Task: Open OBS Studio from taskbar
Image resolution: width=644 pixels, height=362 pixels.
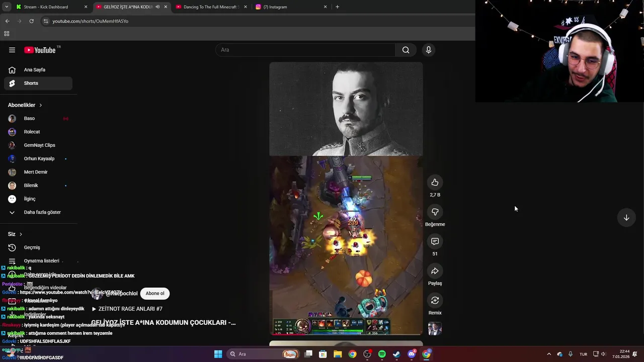Action: pos(367,354)
